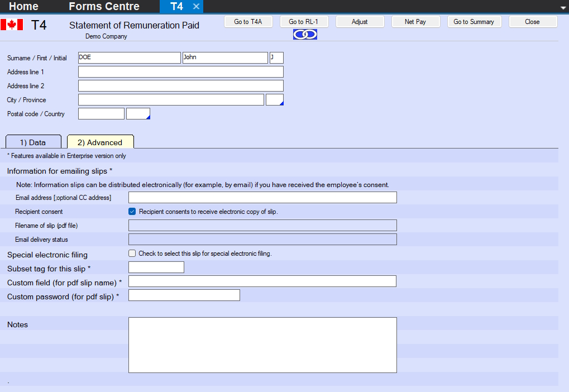Uncheck the Recipient consent checkbox

(x=132, y=212)
